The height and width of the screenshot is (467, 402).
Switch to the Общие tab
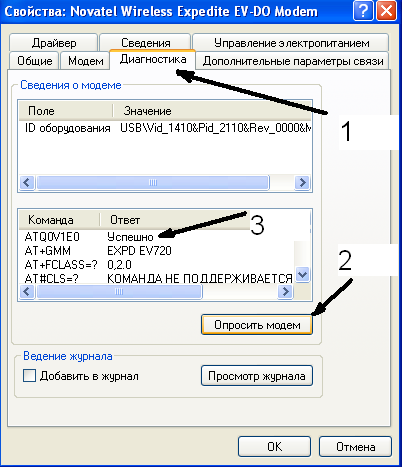34,61
